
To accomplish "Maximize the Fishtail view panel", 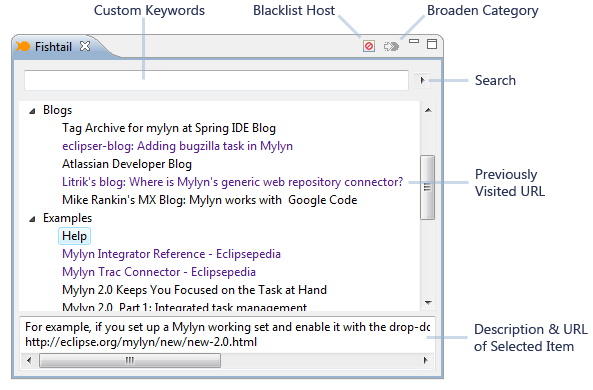I will tap(432, 44).
